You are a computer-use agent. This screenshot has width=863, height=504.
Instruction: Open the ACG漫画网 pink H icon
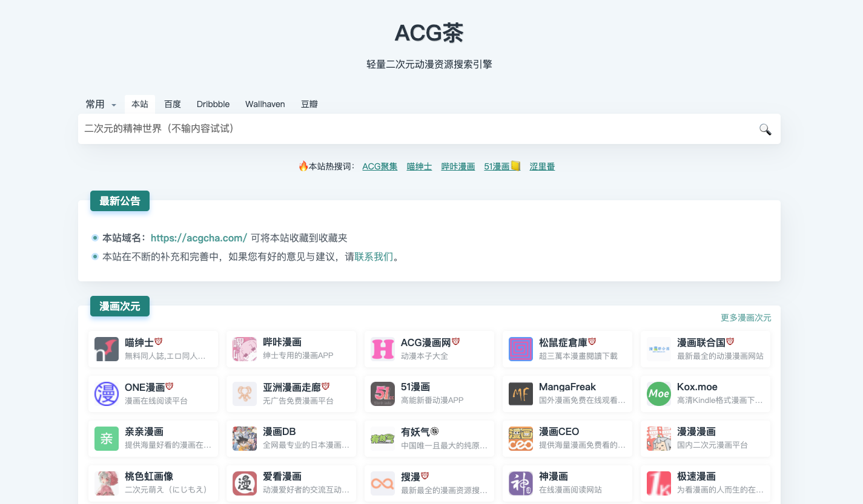[383, 349]
